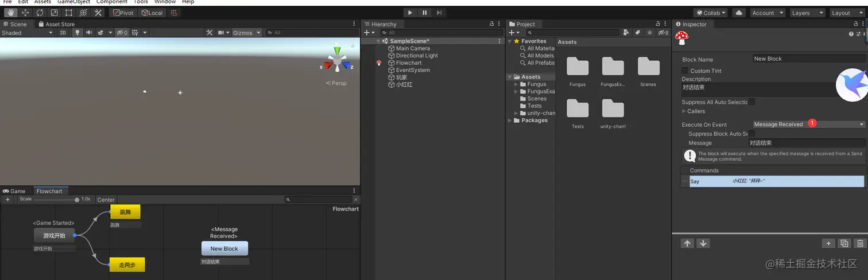The width and height of the screenshot is (868, 280).
Task: Open Execute On Event dropdown
Action: point(809,124)
